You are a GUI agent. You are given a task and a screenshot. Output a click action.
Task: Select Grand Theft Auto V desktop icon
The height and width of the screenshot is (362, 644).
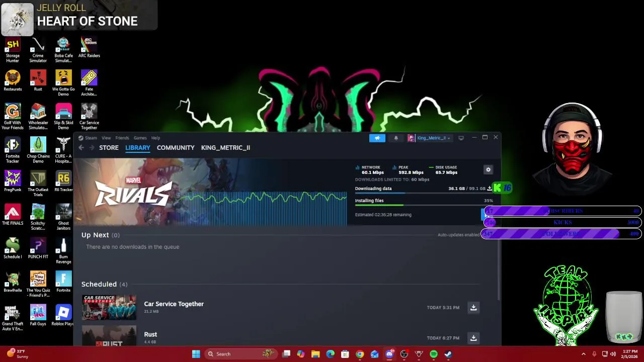(x=13, y=318)
